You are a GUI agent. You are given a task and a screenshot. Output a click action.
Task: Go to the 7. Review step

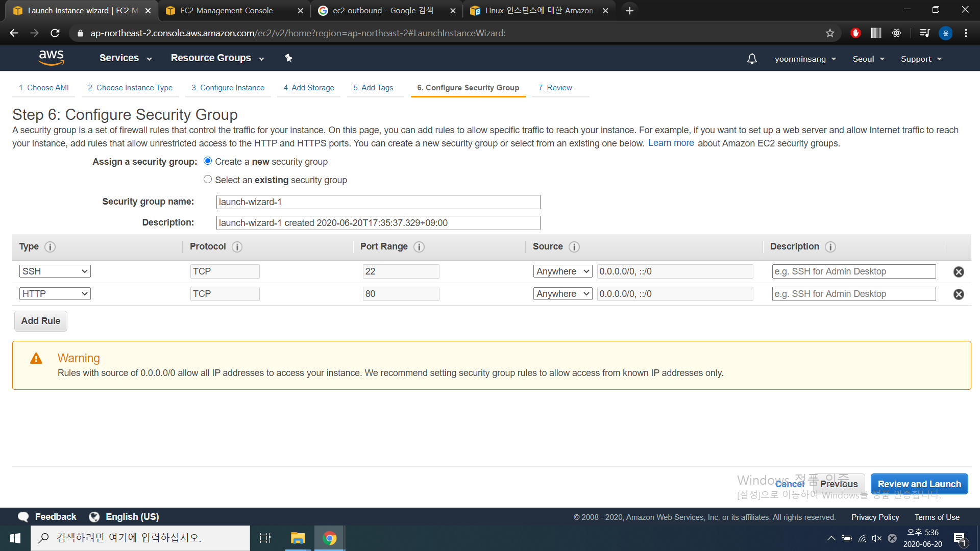tap(555, 88)
